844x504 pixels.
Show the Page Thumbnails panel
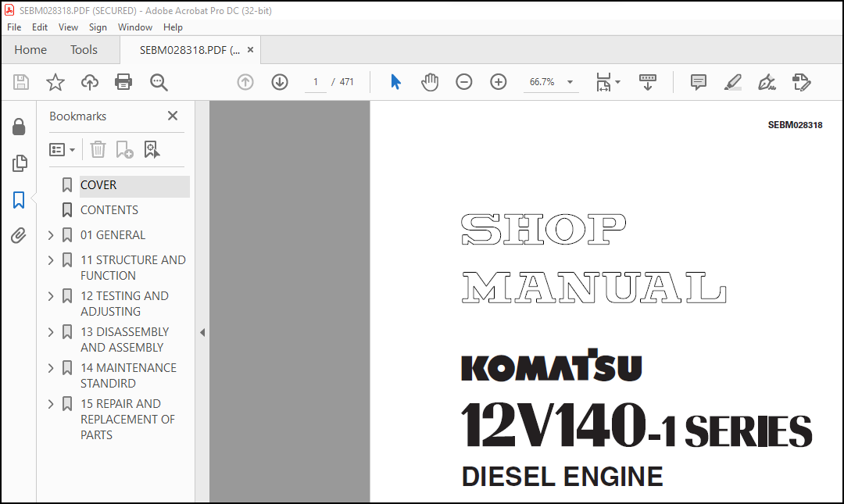(20, 163)
